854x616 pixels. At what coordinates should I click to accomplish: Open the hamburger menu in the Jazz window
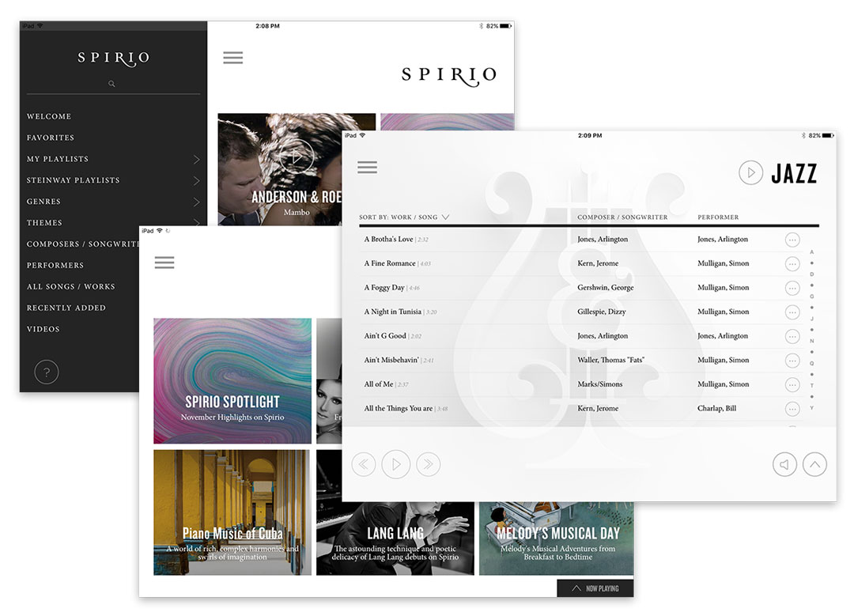pos(367,167)
